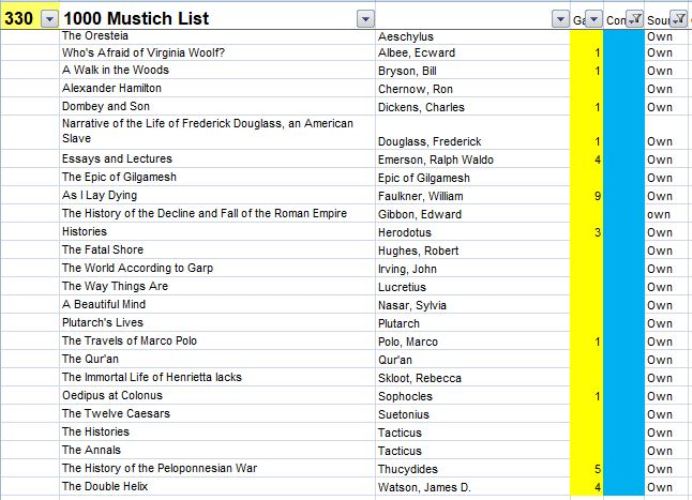Select title cell The Histories by Tacticus
692x500 pixels.
[217, 431]
